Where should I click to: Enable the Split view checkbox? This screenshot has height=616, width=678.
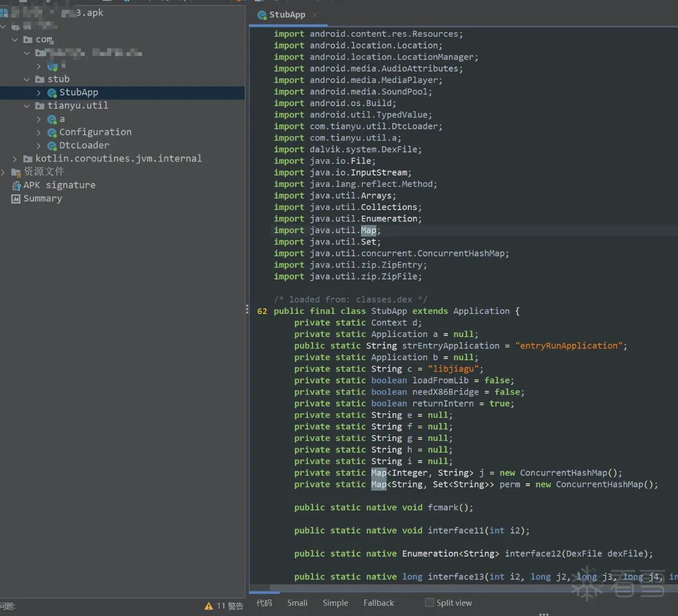pos(429,603)
